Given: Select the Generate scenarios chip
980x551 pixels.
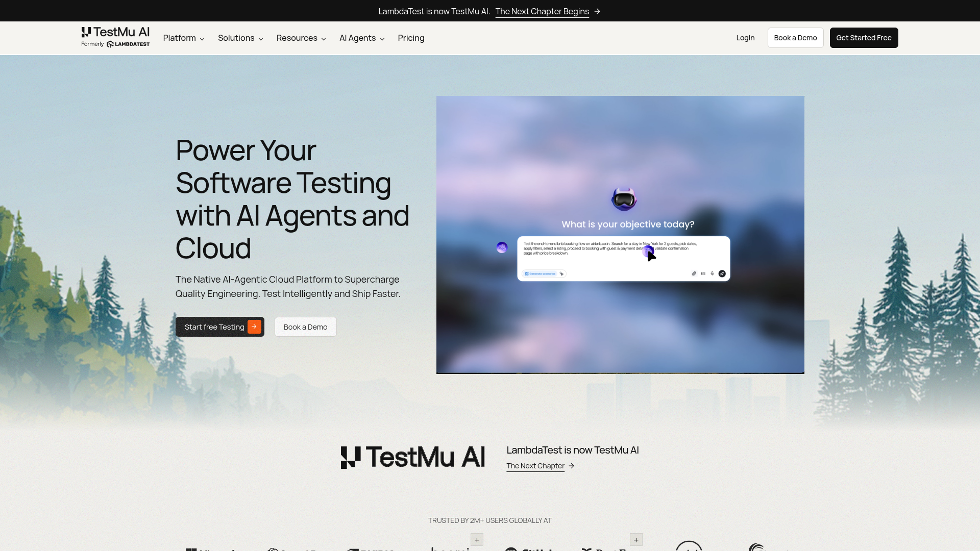Looking at the screenshot, I should click(x=540, y=274).
